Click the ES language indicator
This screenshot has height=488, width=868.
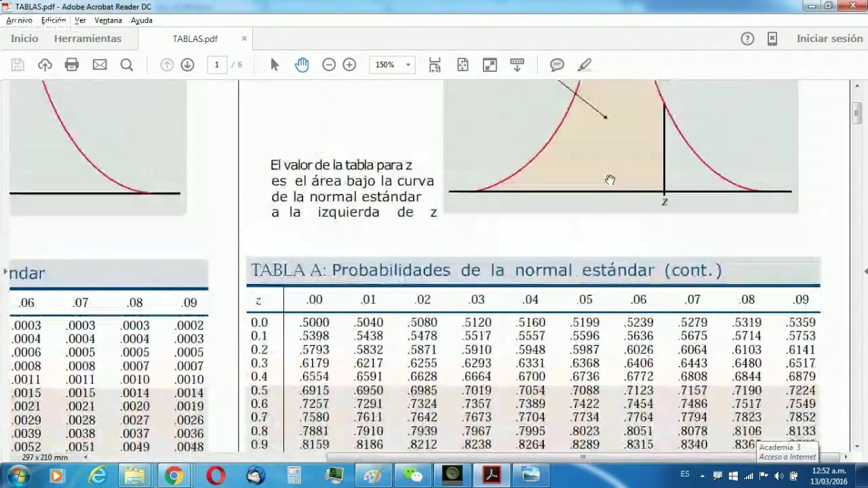(x=685, y=474)
